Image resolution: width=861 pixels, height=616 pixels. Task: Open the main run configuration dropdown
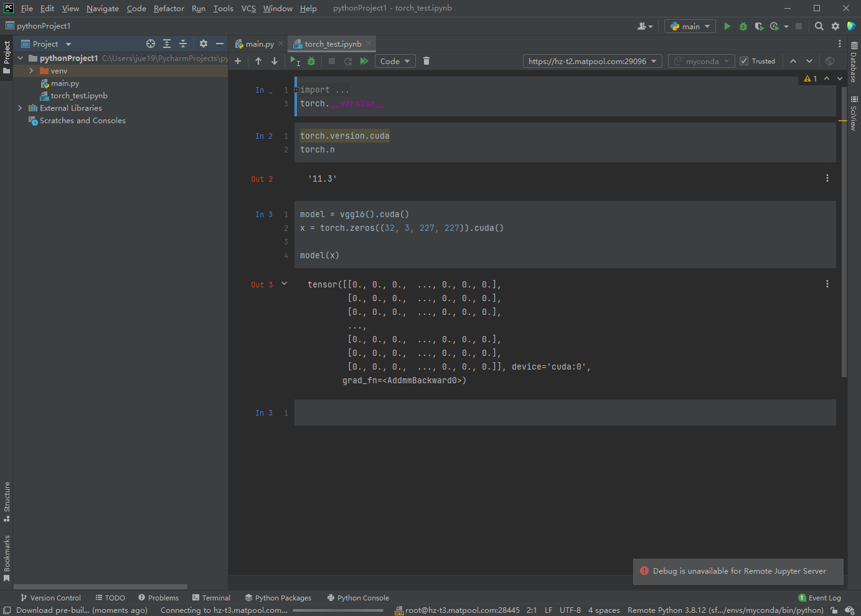coord(690,26)
